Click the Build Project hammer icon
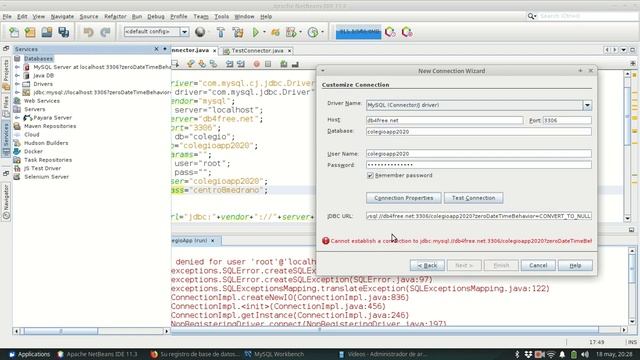 coord(221,32)
